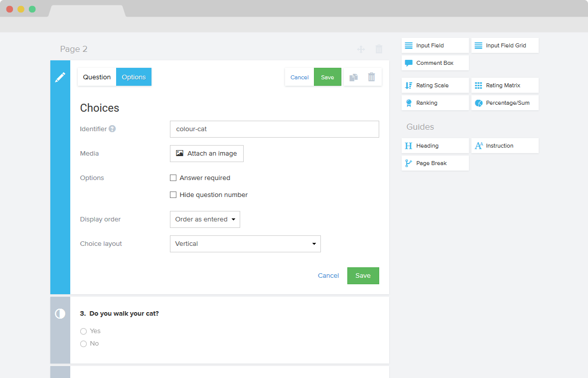Click the bottom green Save button
This screenshot has width=588, height=378.
363,276
